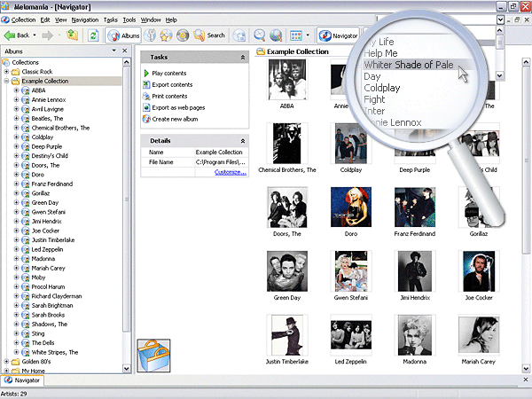
Task: Click the Print contents printer icon
Action: [146, 96]
